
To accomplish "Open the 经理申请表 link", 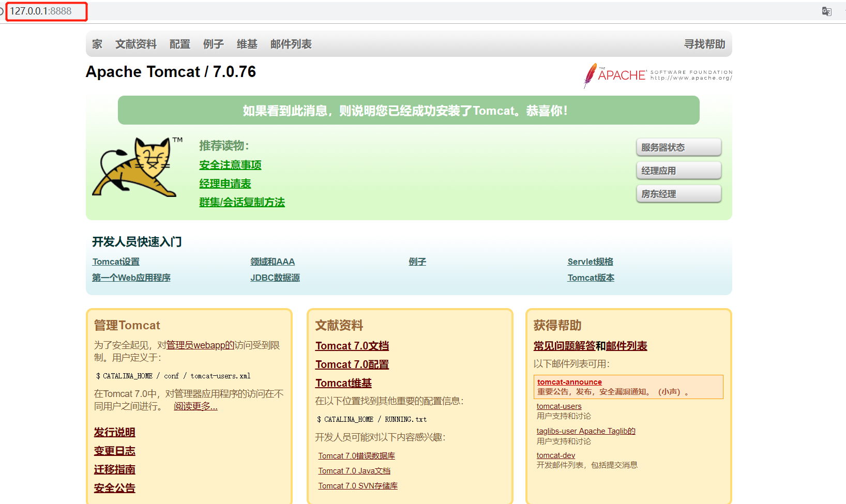I will pyautogui.click(x=225, y=184).
